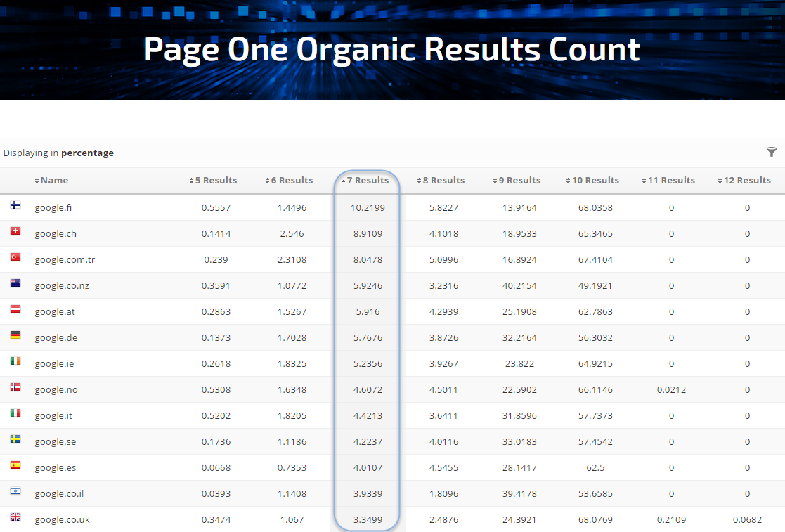Sort by the 11 Results column
The image size is (785, 532).
point(668,180)
